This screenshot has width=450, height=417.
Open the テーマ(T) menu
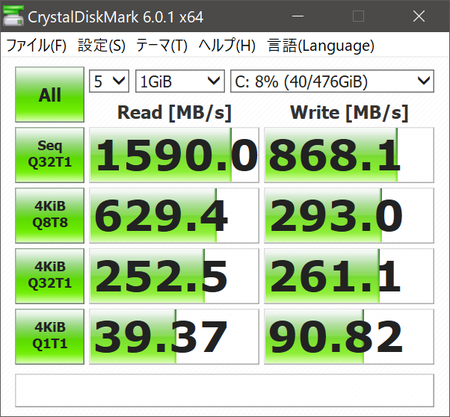pyautogui.click(x=162, y=45)
